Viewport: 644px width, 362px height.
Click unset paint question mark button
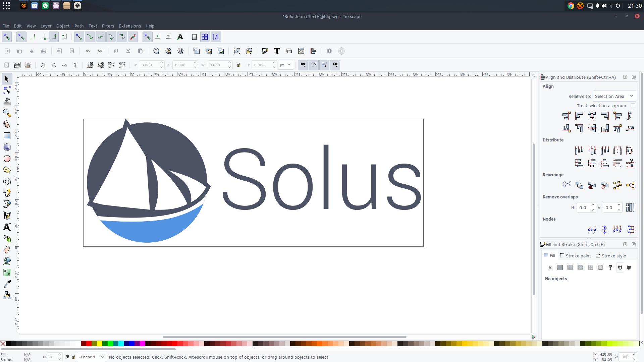(x=610, y=267)
